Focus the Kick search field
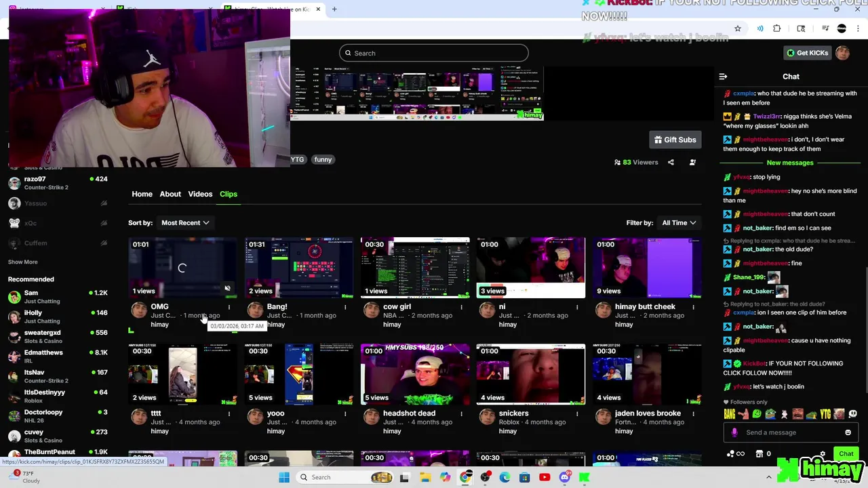Screen dimensions: 868x488 (434, 53)
